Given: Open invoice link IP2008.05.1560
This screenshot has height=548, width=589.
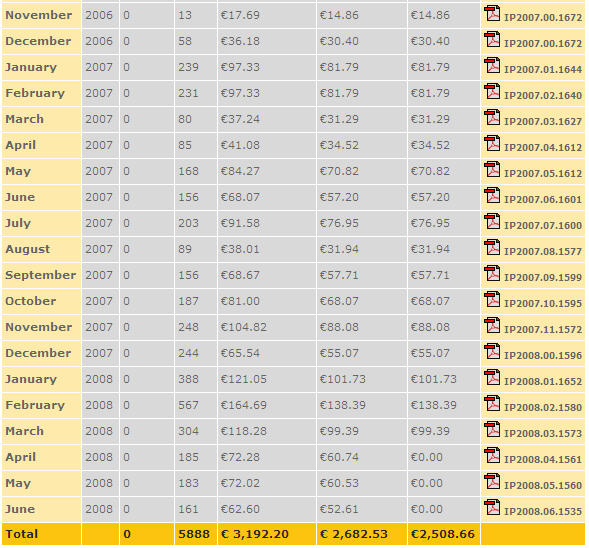Looking at the screenshot, I should tap(543, 485).
